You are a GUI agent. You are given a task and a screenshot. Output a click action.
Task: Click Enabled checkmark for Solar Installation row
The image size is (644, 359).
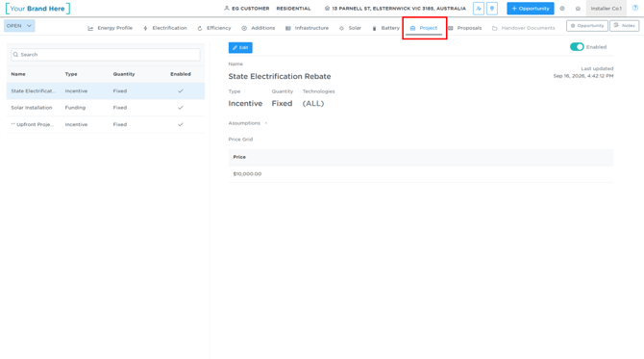tap(181, 108)
